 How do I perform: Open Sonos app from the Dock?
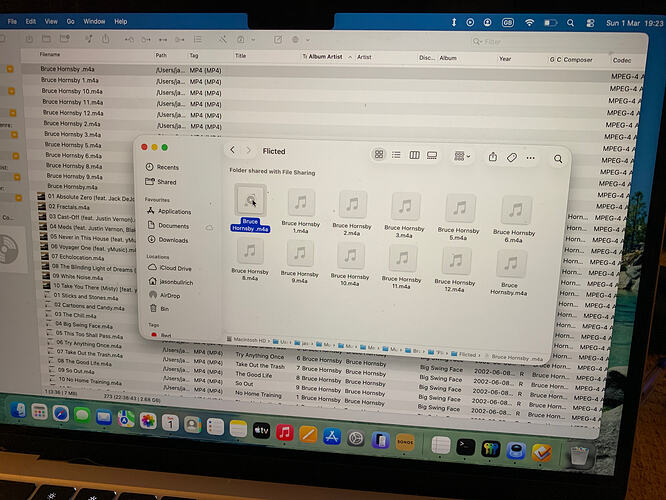pyautogui.click(x=405, y=442)
